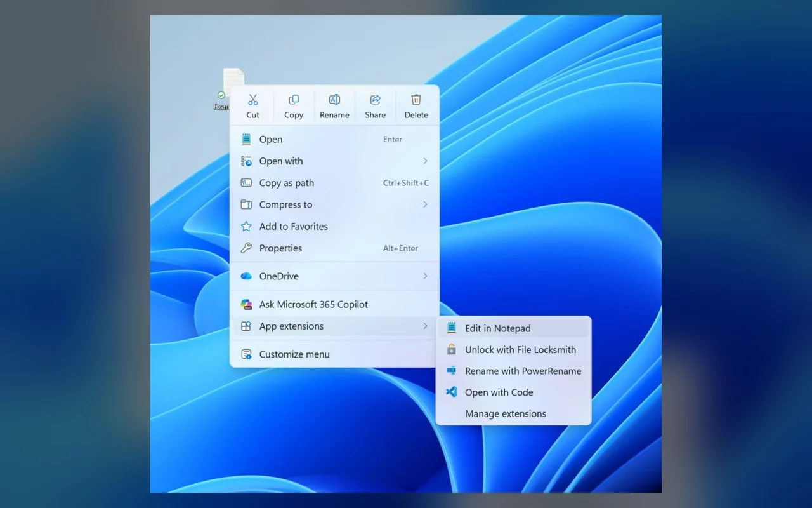Select the Open menu entry
The image size is (812, 508).
pos(334,140)
